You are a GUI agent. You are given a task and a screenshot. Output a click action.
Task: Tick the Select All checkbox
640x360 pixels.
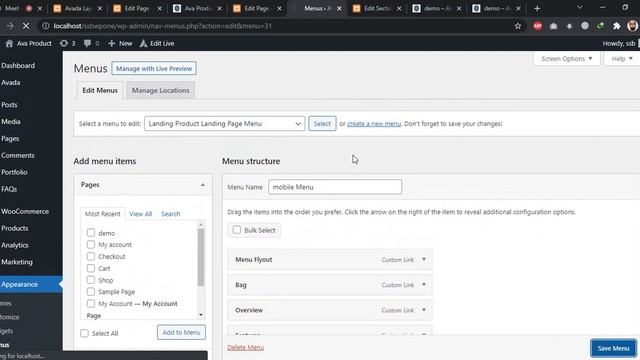pos(84,333)
